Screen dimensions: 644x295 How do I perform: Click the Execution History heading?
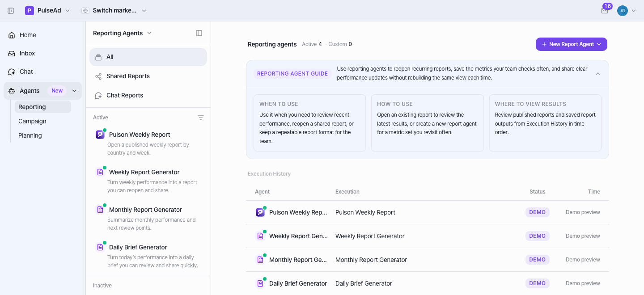(x=269, y=174)
